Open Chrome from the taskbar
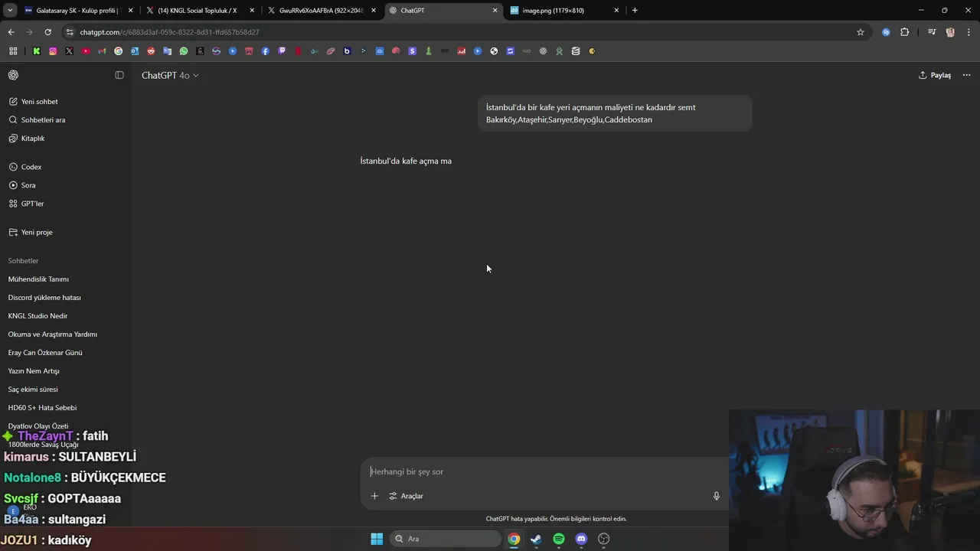 514,539
